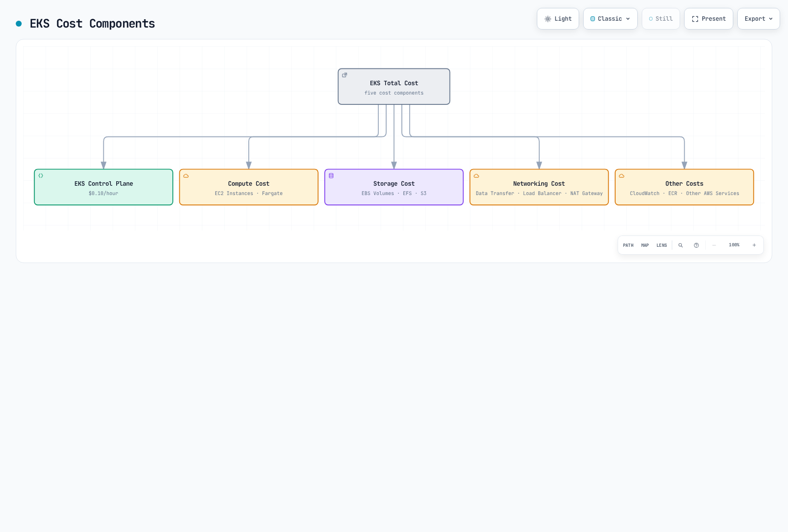Click the code icon on EKS Control Plane
This screenshot has width=788, height=532.
[x=41, y=176]
